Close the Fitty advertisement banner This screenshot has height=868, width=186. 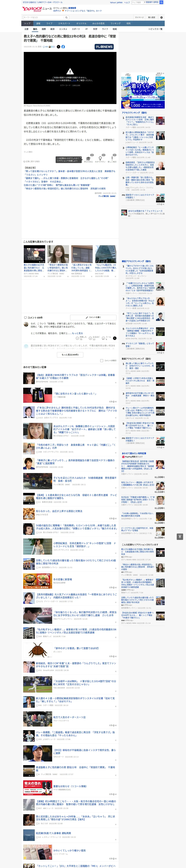click(163, 73)
